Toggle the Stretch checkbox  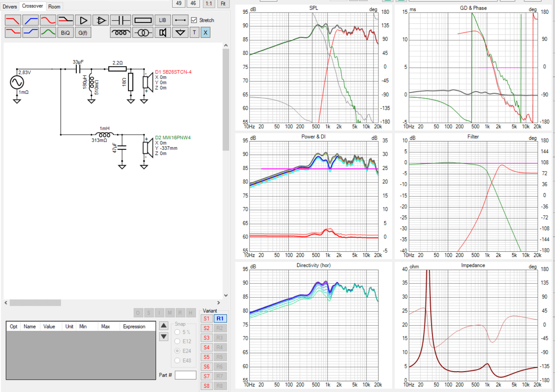(194, 20)
